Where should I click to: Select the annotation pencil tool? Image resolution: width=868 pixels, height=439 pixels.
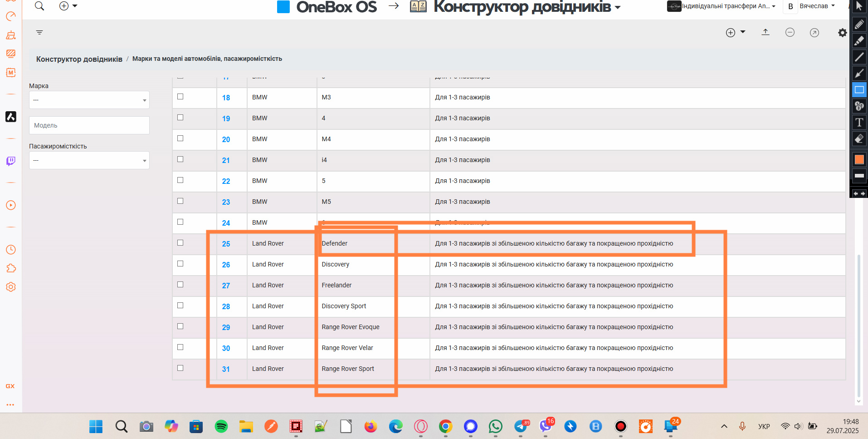pos(859,24)
